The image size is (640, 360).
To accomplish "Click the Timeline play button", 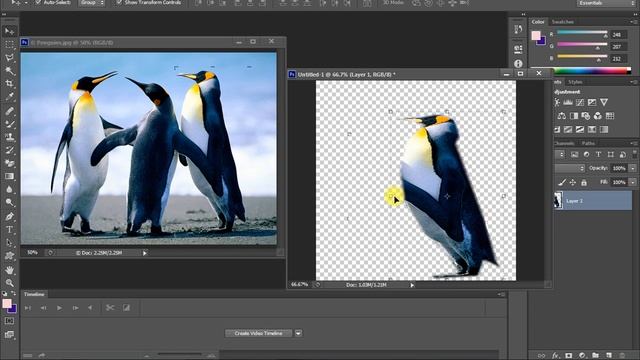I will [x=60, y=308].
